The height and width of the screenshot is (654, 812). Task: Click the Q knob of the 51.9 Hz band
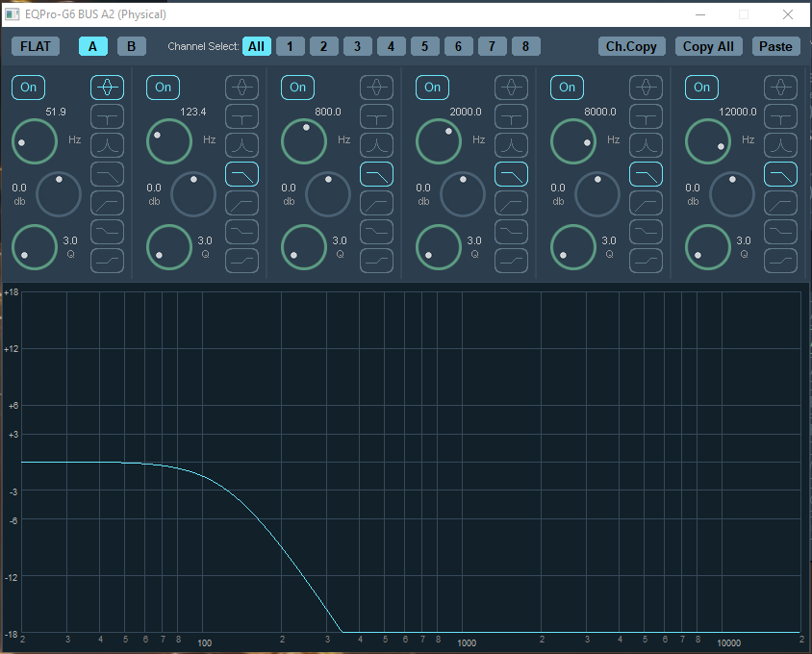(35, 246)
